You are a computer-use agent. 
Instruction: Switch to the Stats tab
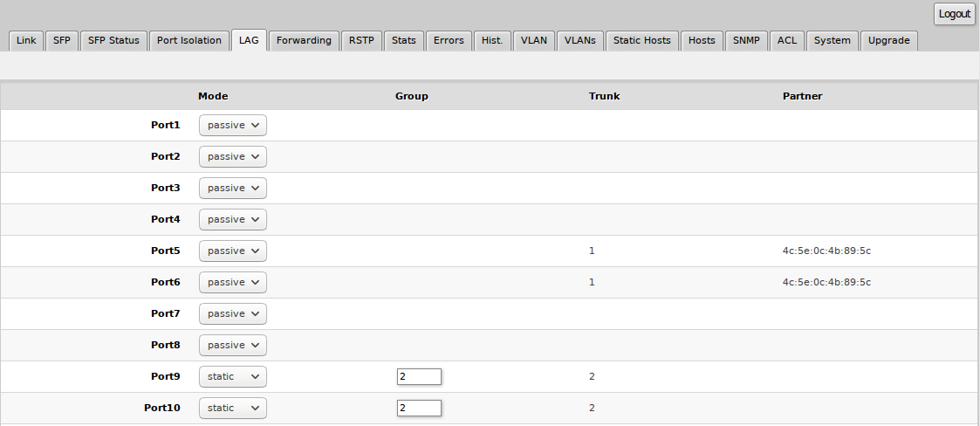tap(404, 40)
